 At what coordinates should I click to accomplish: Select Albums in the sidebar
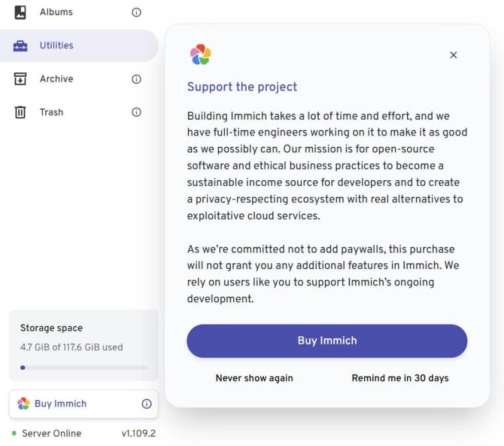click(x=56, y=12)
